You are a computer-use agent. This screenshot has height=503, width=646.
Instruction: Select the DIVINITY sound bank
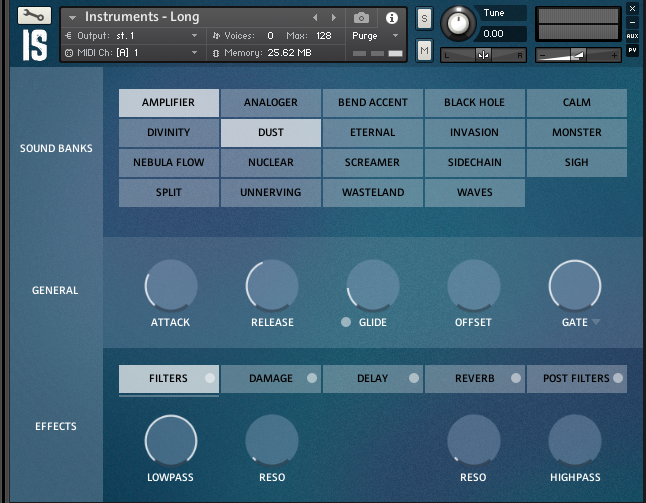pyautogui.click(x=169, y=133)
